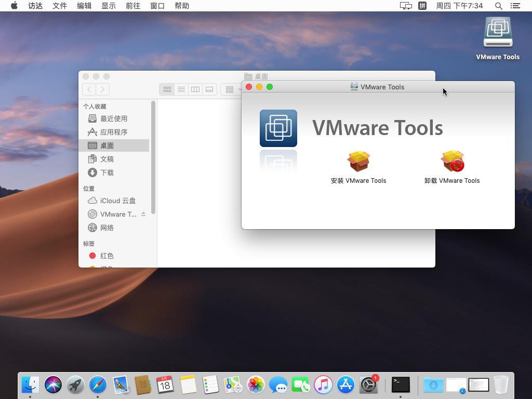Select 网络 in Finder sidebar

(115, 228)
